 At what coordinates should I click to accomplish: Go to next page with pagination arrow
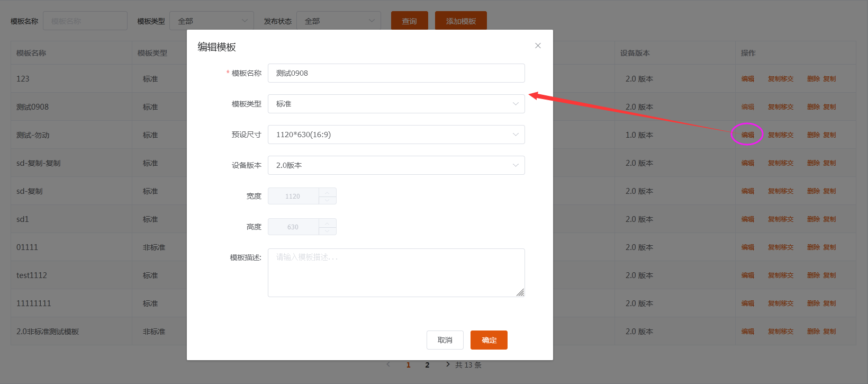[x=448, y=364]
